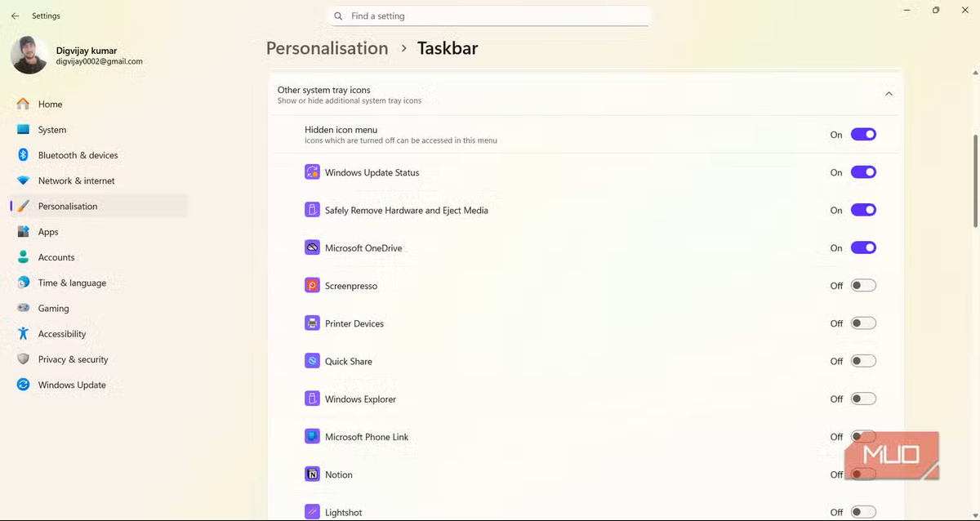
Task: Click the Printer Devices icon
Action: pyautogui.click(x=312, y=323)
